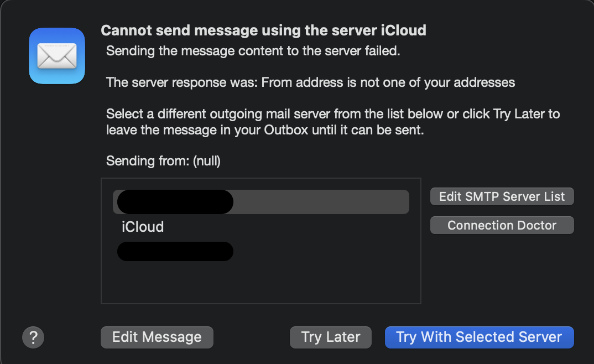
Task: Click the "Select a different outgoing mail server" line
Action: point(332,115)
